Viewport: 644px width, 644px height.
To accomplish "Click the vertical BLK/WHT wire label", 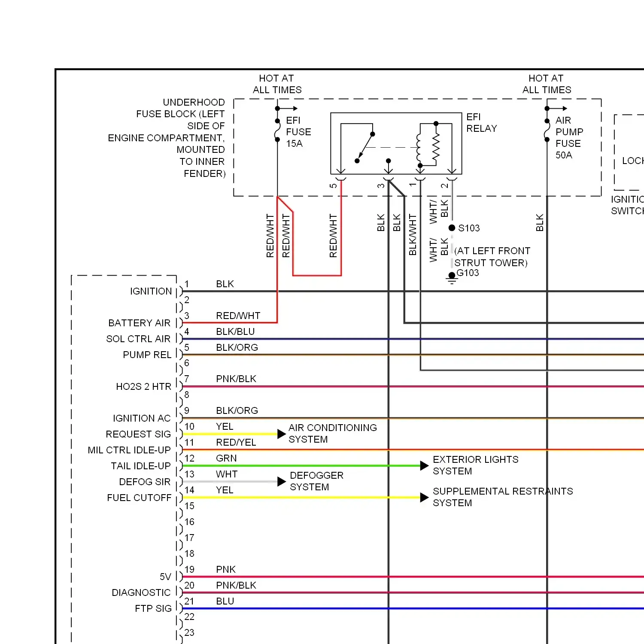I will pos(413,235).
